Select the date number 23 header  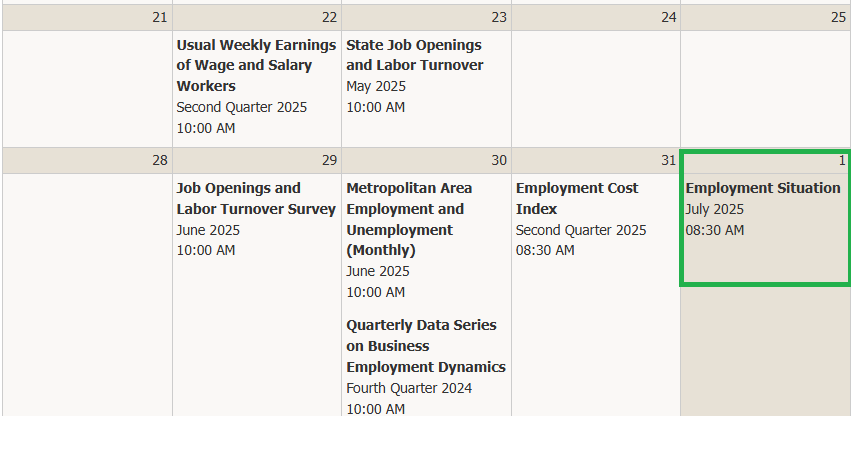499,17
